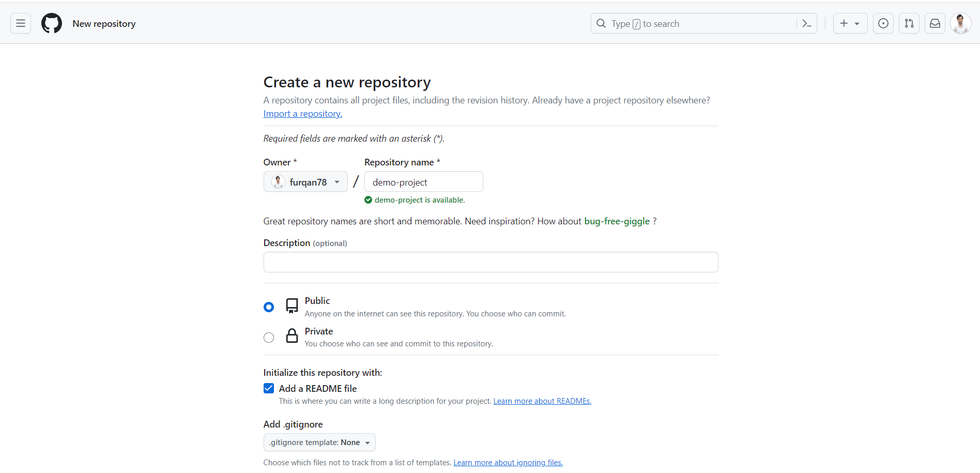Click the Description input field
Screen dimensions: 980x473
tap(491, 262)
